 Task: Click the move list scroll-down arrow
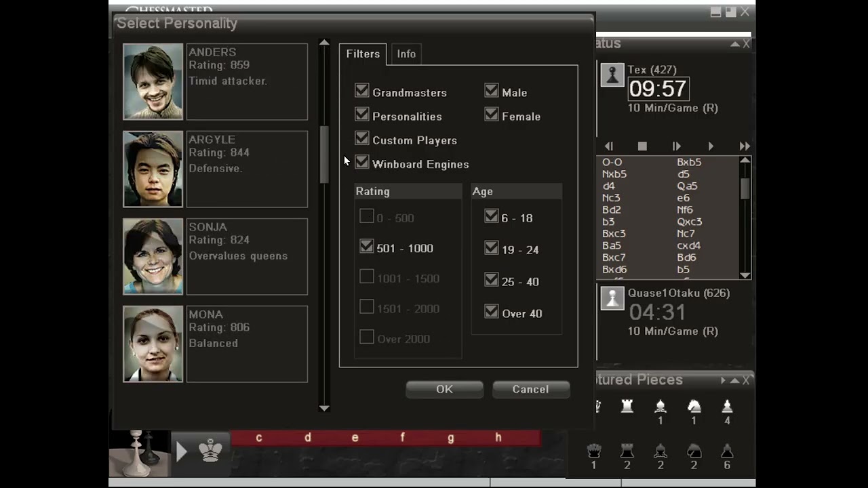(x=745, y=274)
